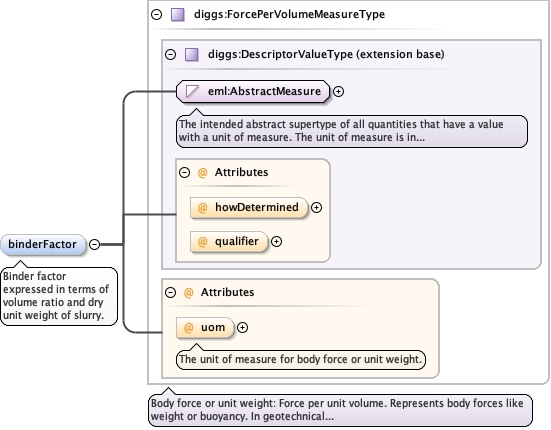Click the @ icon in howDetermined node
The height and width of the screenshot is (430, 551).
pos(202,208)
